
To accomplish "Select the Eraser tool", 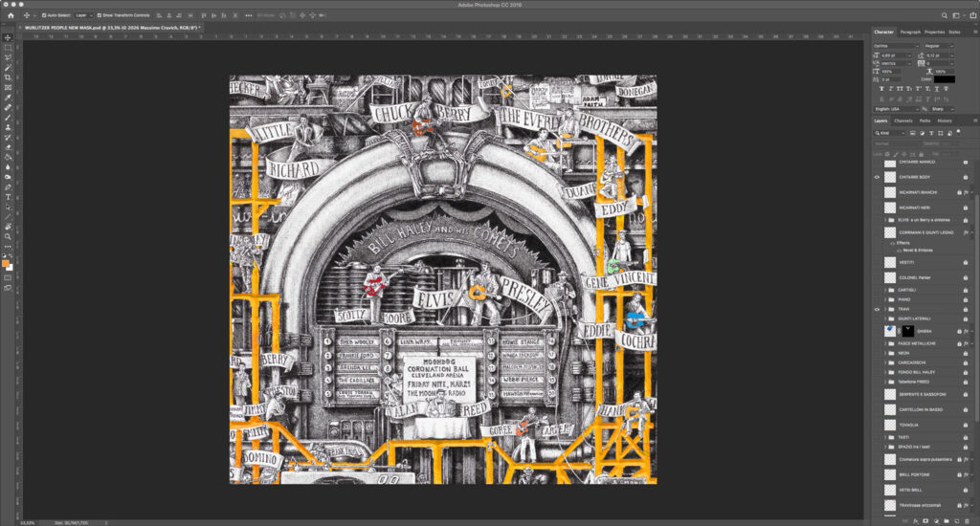I will [8, 147].
